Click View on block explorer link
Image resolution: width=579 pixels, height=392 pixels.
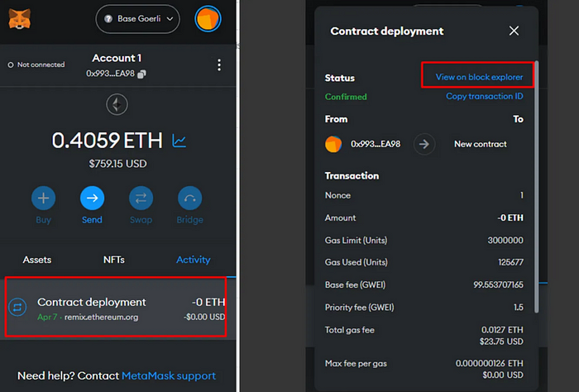[x=479, y=77]
